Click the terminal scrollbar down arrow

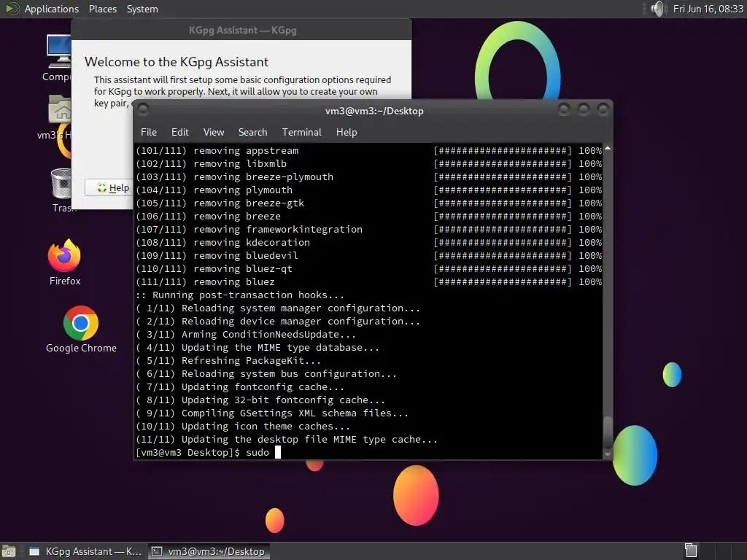point(608,455)
